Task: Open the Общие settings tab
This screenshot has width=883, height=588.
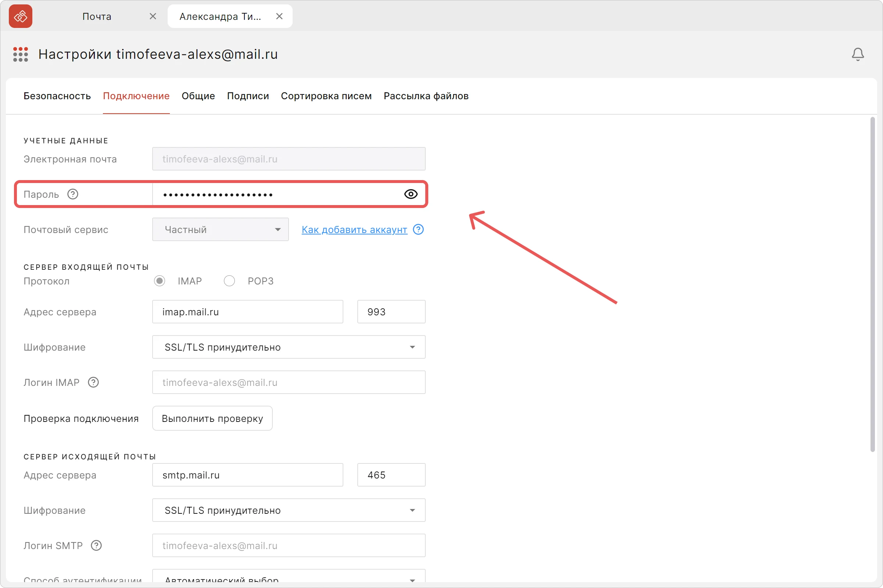Action: [x=198, y=96]
